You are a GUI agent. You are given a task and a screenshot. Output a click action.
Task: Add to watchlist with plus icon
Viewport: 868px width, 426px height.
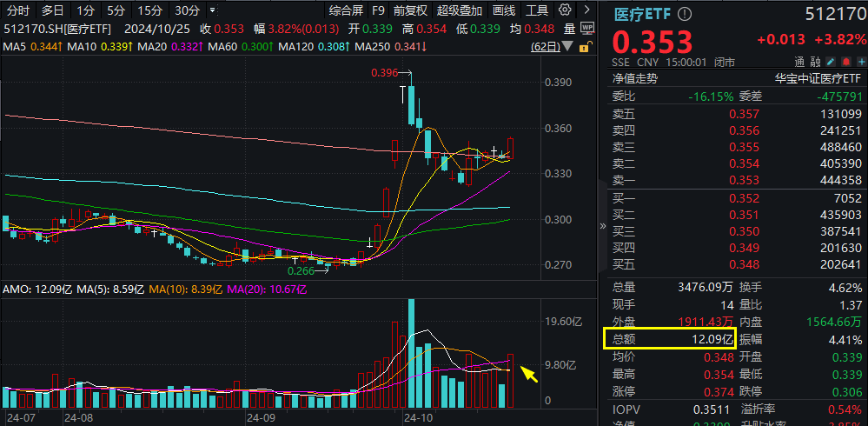click(x=861, y=62)
